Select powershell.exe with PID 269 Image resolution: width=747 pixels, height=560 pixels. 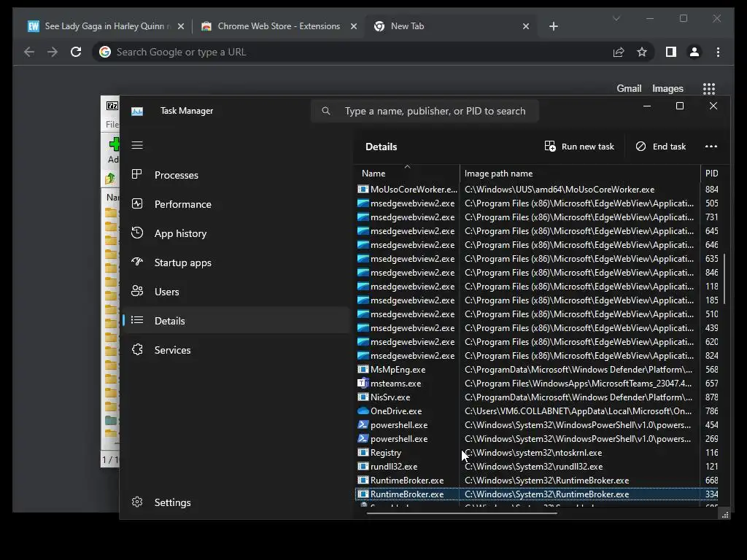537,439
